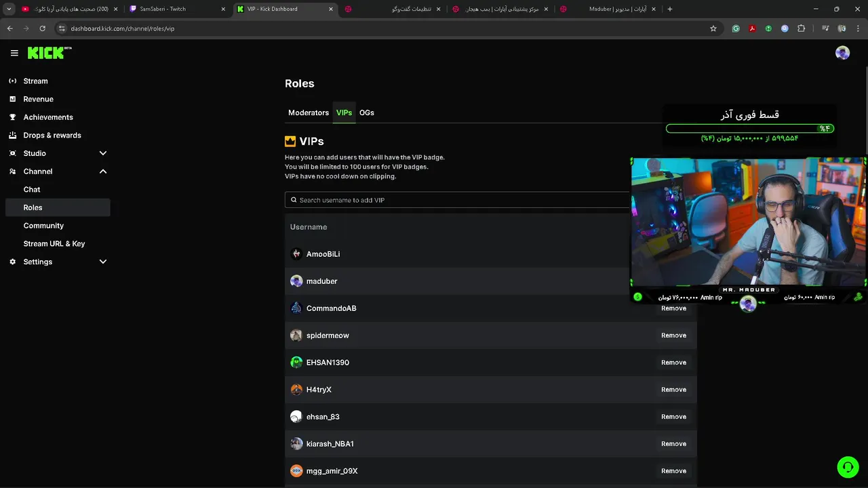Remove CommandoAB from VIPs
This screenshot has height=488, width=868.
click(673, 308)
